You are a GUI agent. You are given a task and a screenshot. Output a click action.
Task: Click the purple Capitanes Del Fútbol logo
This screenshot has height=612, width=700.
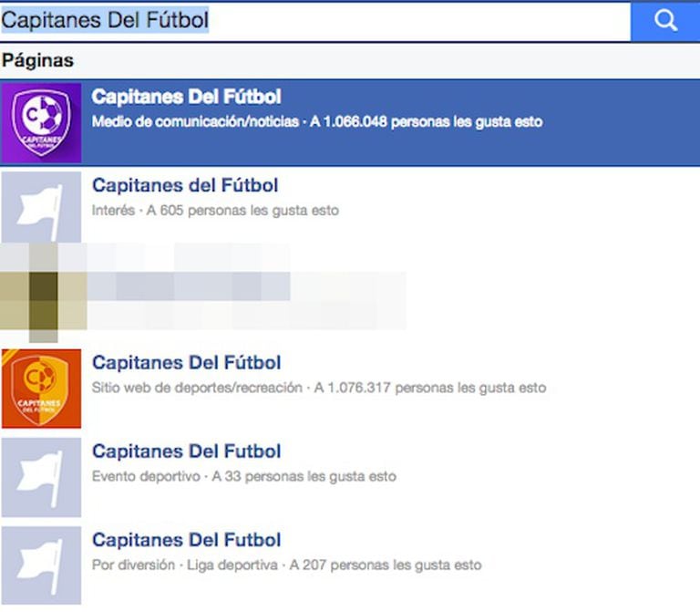(41, 123)
